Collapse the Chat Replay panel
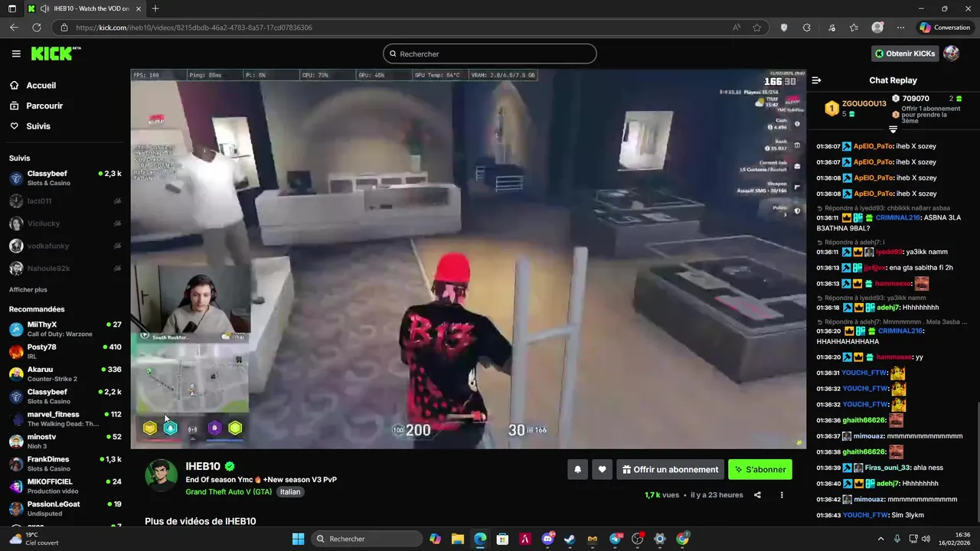 [x=816, y=80]
